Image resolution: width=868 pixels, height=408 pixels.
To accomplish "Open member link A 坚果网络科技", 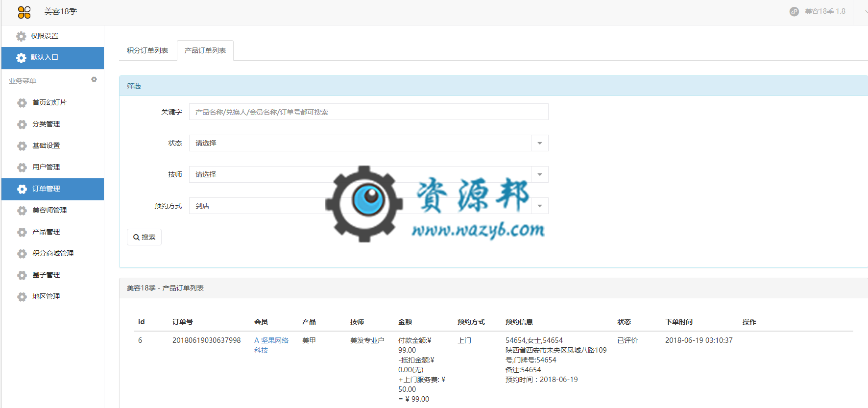I will [271, 345].
